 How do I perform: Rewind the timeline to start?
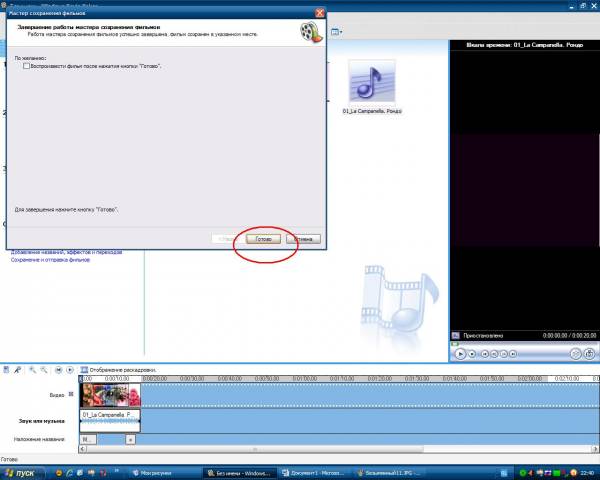59,370
